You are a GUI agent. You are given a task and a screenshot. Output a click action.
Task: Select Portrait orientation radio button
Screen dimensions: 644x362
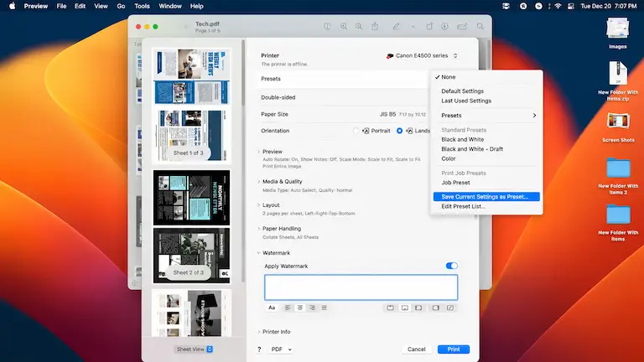click(x=356, y=131)
